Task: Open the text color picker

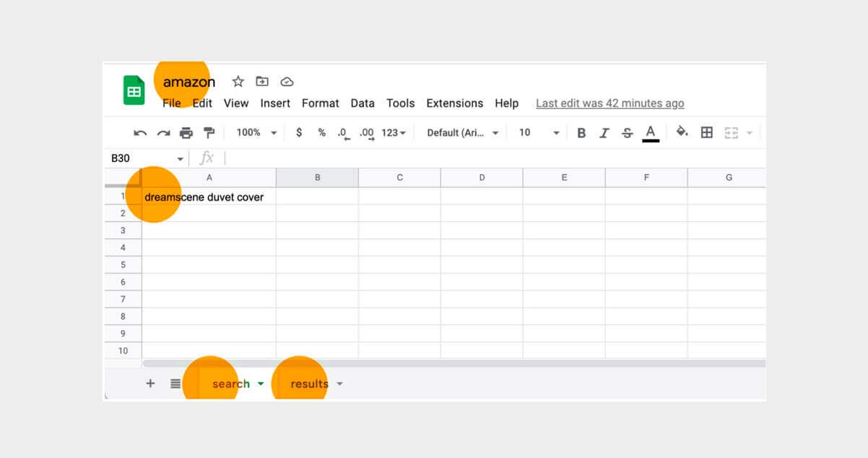Action: (x=651, y=133)
